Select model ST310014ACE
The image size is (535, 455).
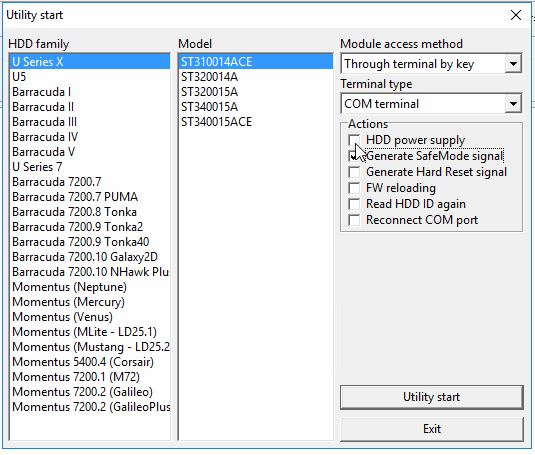click(256, 62)
